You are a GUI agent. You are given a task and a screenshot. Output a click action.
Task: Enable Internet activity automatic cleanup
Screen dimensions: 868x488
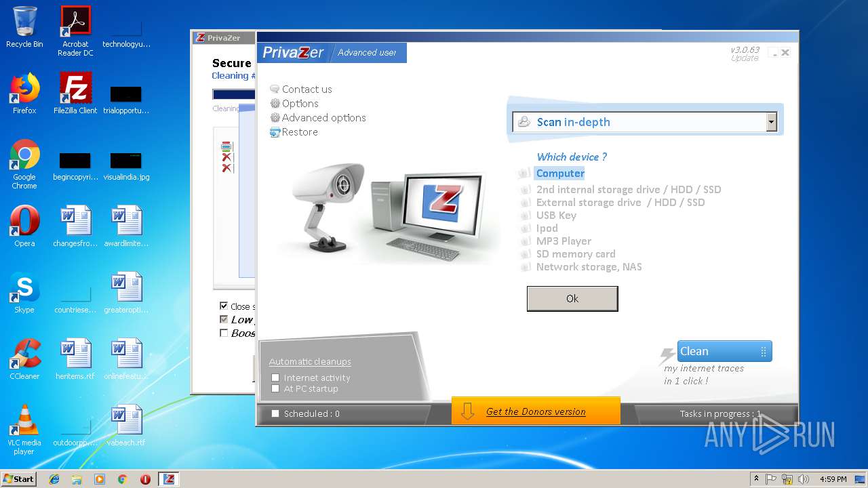point(275,378)
